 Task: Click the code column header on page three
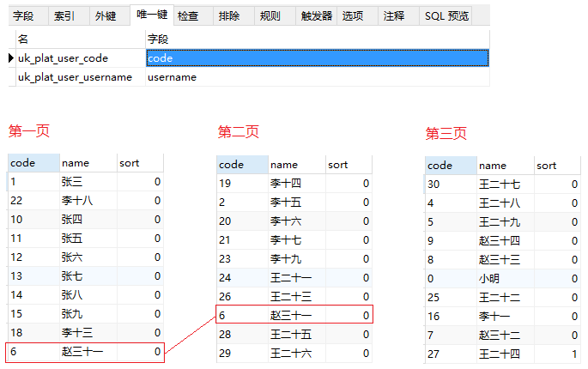[x=451, y=166]
